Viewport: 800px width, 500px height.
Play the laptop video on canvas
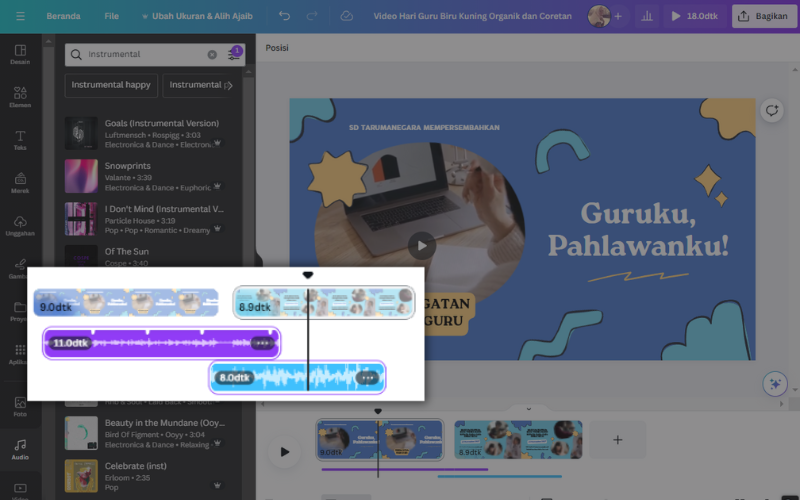point(422,245)
